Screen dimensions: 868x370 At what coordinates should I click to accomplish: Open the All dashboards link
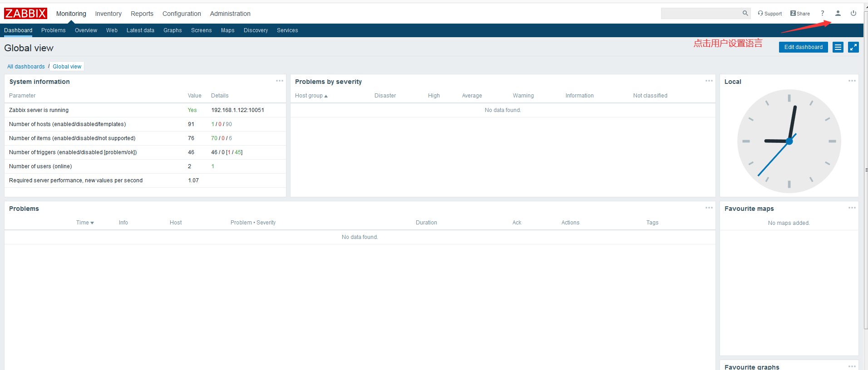tap(26, 67)
